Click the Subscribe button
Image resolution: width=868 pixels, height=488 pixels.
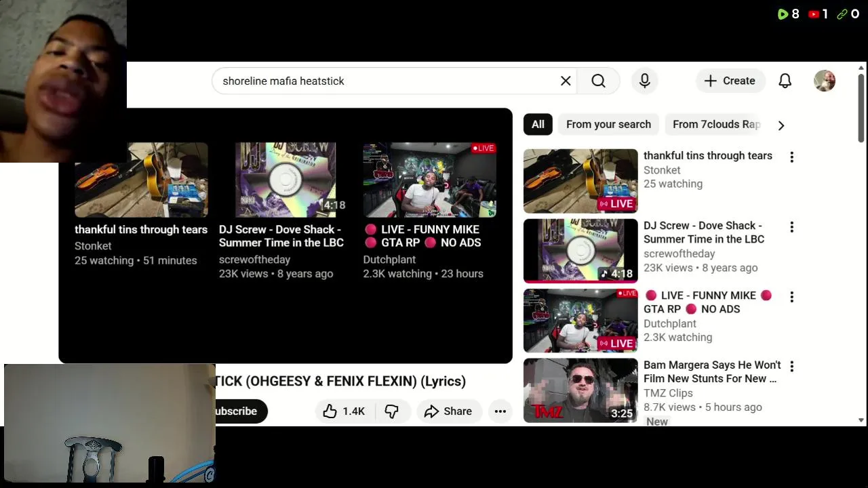[240, 411]
